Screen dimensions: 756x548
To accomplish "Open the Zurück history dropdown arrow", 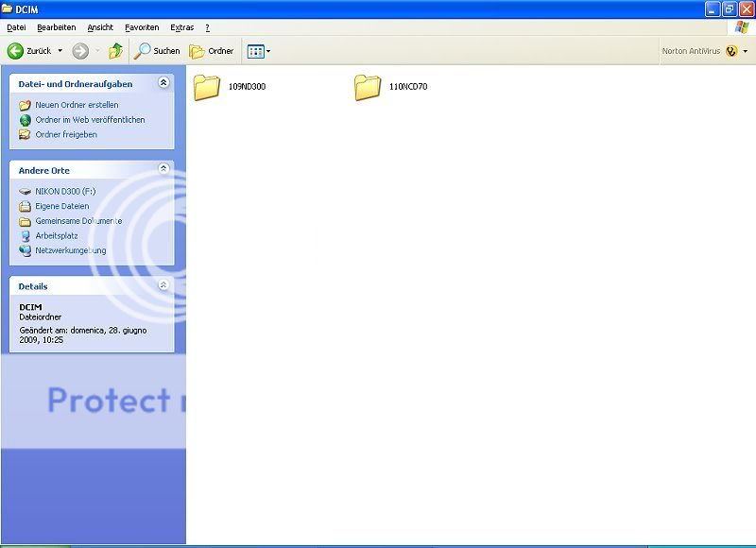I will click(60, 51).
